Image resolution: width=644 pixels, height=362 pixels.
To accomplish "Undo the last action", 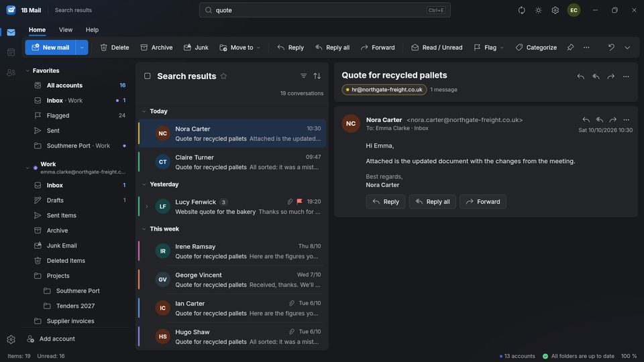I will [x=611, y=48].
